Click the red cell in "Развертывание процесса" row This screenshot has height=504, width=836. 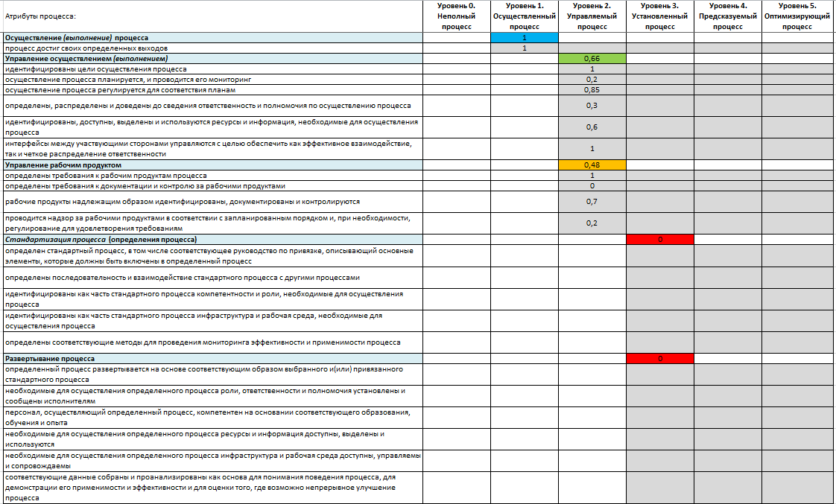(659, 359)
